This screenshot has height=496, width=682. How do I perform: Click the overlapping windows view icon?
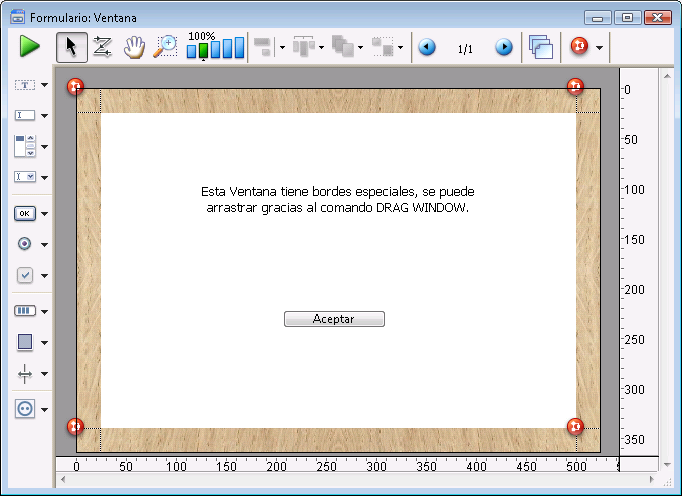541,47
